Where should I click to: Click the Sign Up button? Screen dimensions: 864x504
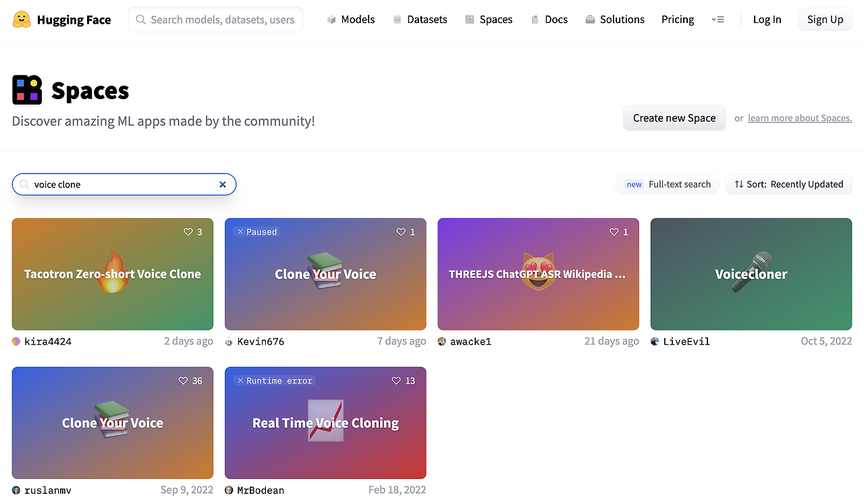point(825,20)
